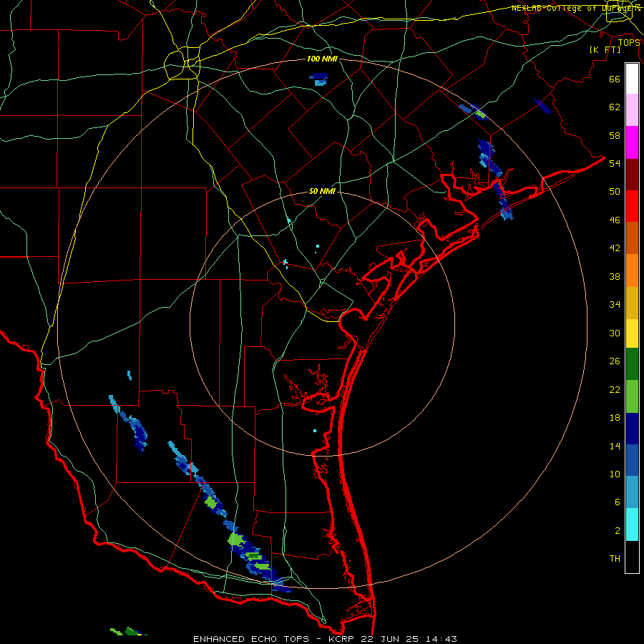Click the '2' legend value
The width and height of the screenshot is (644, 644).
(618, 531)
